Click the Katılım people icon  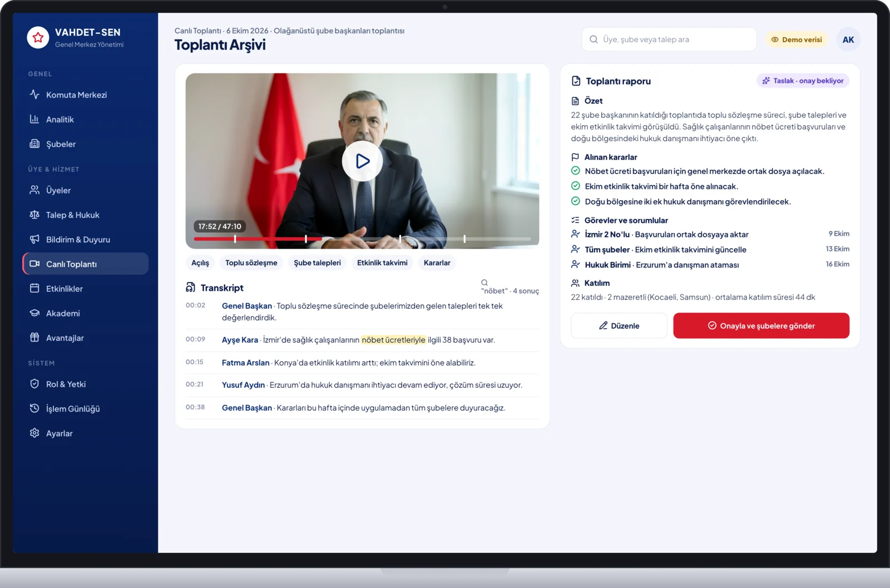point(576,283)
